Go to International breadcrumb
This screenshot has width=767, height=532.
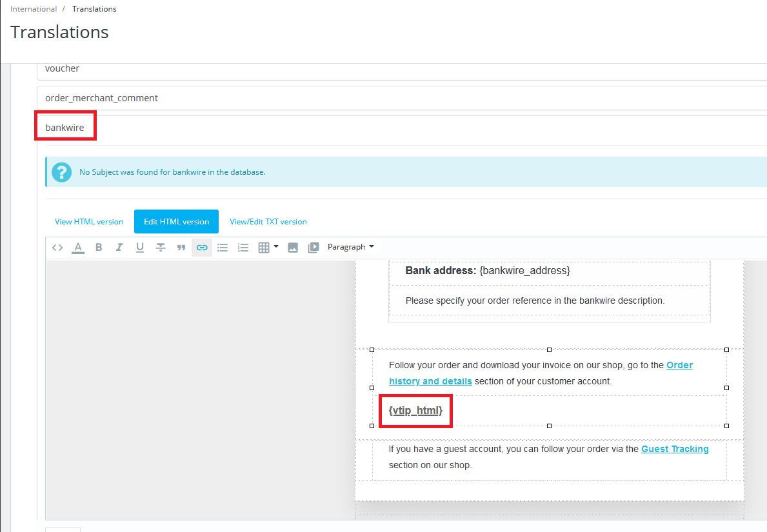coord(34,9)
